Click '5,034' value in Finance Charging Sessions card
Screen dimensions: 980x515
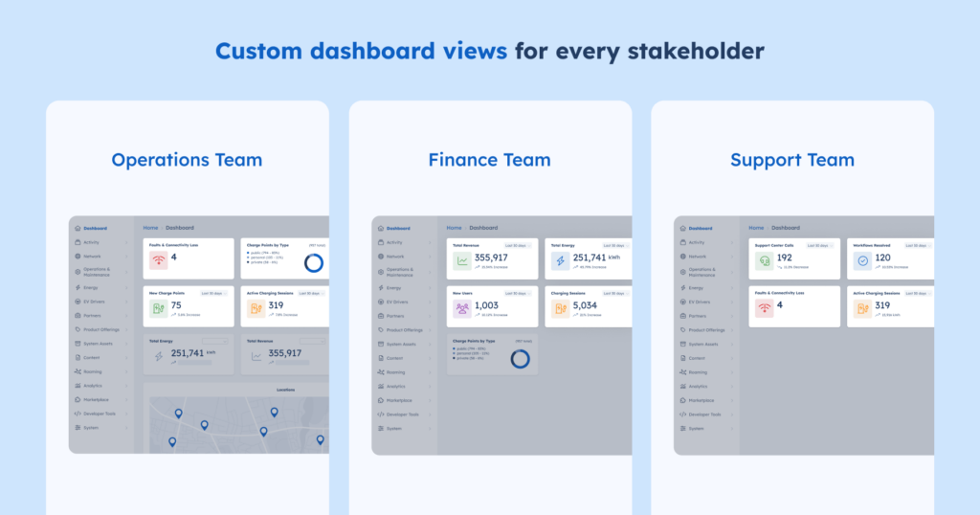[x=585, y=305]
